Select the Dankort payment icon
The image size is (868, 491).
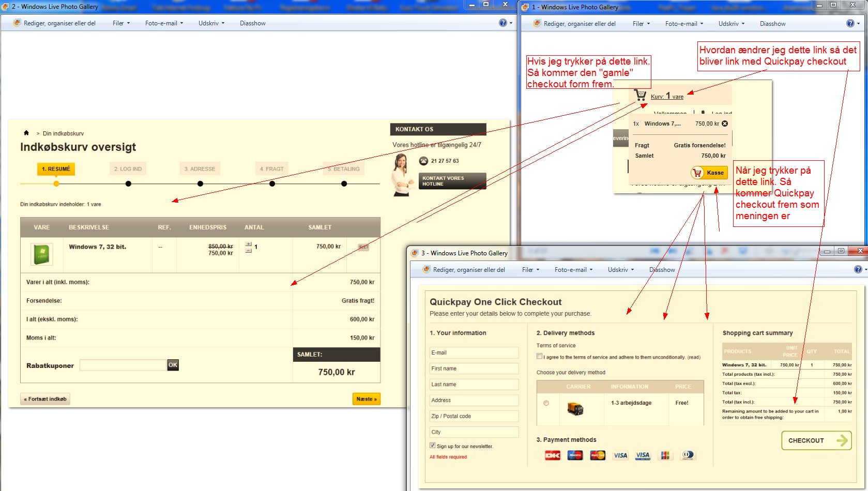pos(553,455)
